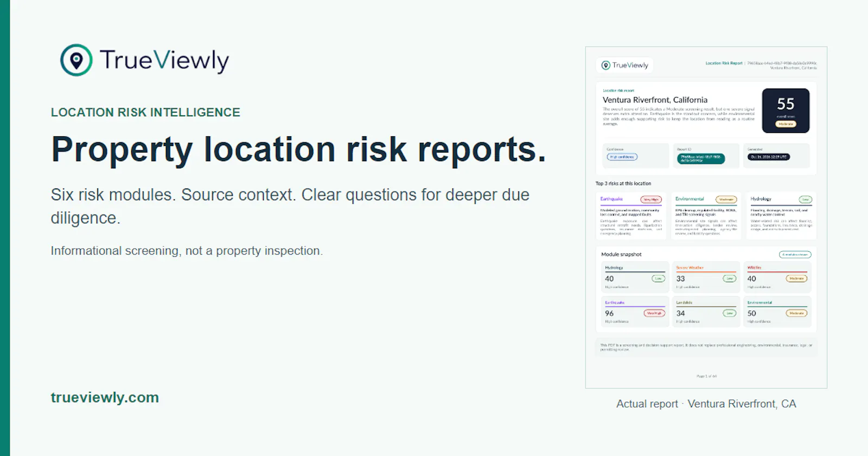Image resolution: width=868 pixels, height=456 pixels.
Task: Click the 'Page 1 of 64' footer text
Action: (706, 376)
